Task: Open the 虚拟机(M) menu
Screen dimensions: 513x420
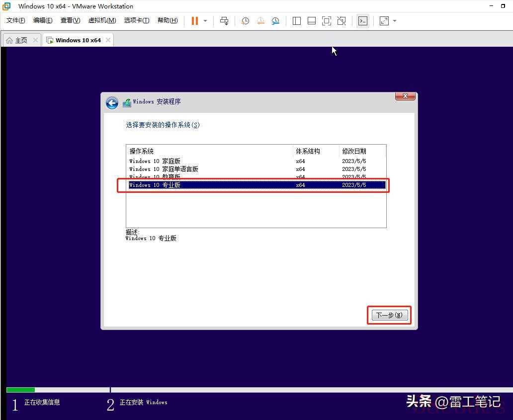Action: [102, 20]
